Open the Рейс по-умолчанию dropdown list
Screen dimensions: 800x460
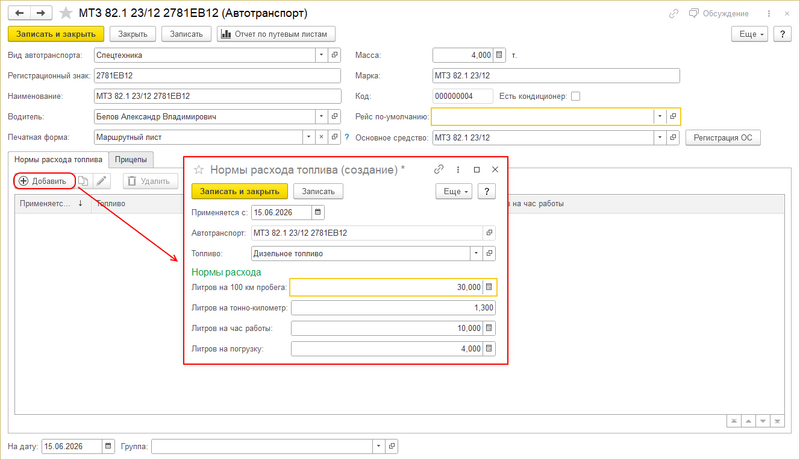click(660, 116)
